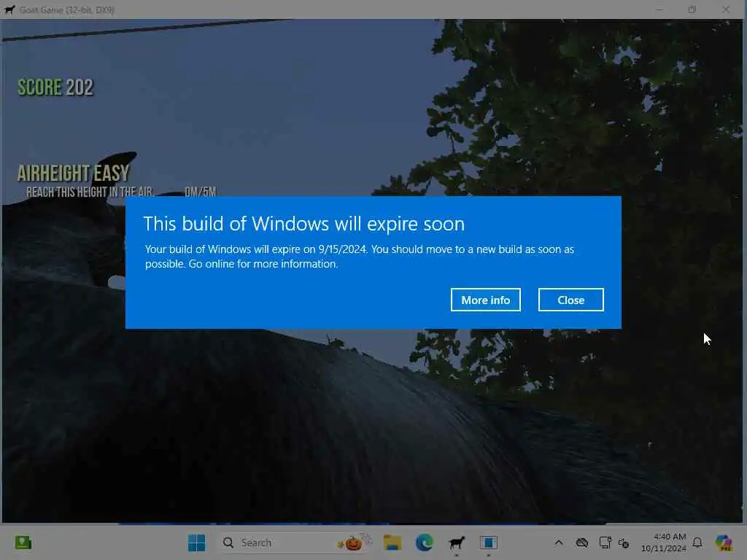Open the widgets icon at the taskbar's left end
Screen dimensions: 747x560
pos(23,542)
